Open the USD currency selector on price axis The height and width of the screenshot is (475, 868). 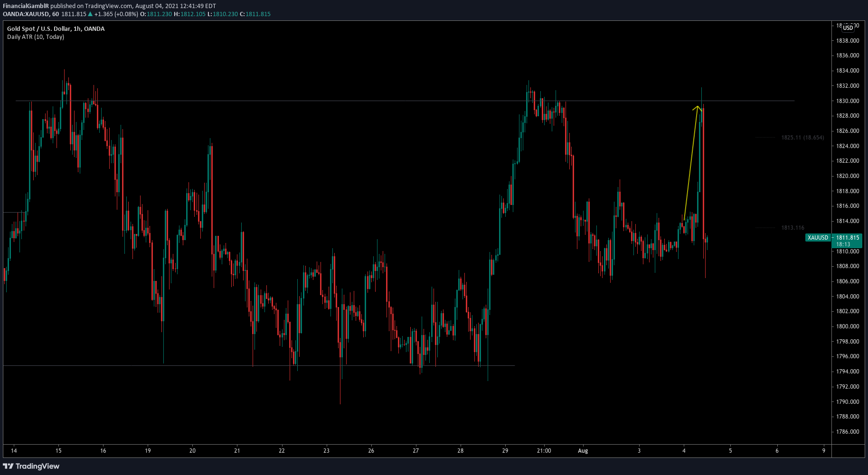click(848, 28)
